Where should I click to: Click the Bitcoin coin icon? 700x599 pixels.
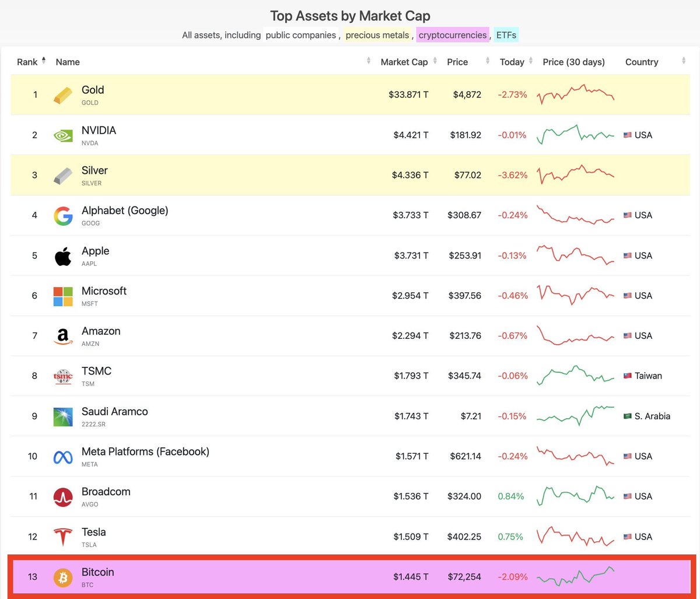point(63,577)
